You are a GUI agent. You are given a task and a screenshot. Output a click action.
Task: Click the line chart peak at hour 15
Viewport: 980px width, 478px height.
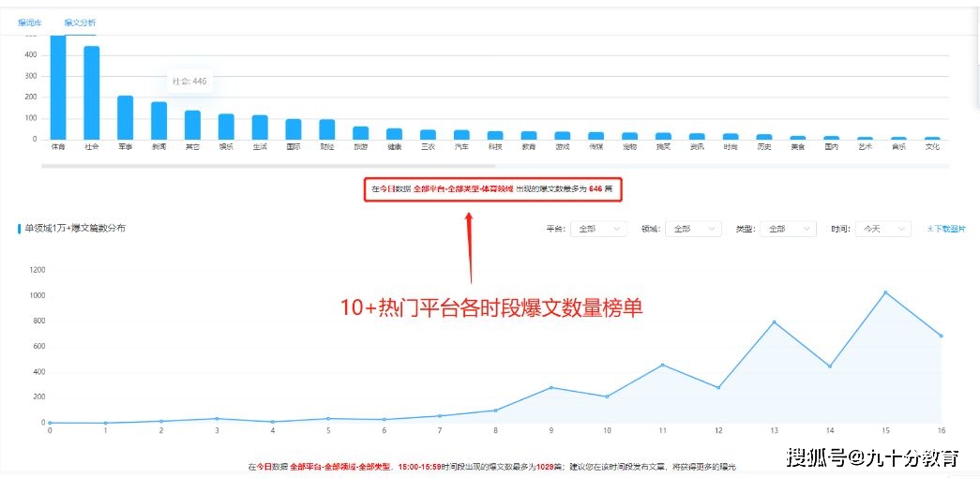[885, 292]
